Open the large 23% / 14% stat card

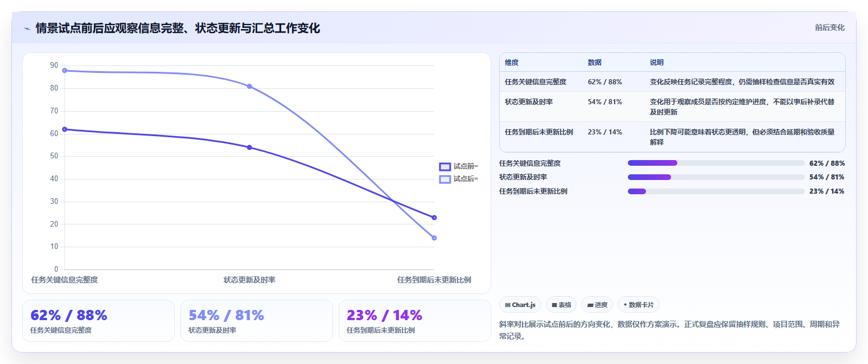click(414, 321)
